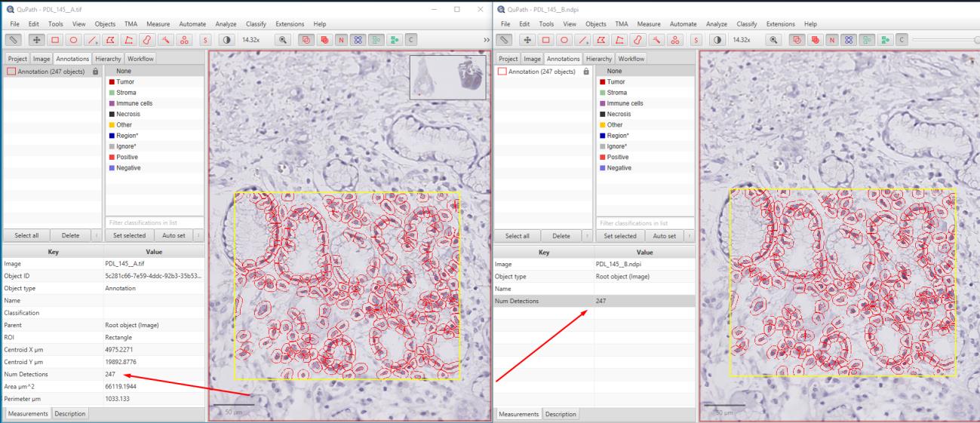Click overview thumbnail in PDL_145__A.tif viewer
This screenshot has height=423, width=980.
click(x=447, y=77)
